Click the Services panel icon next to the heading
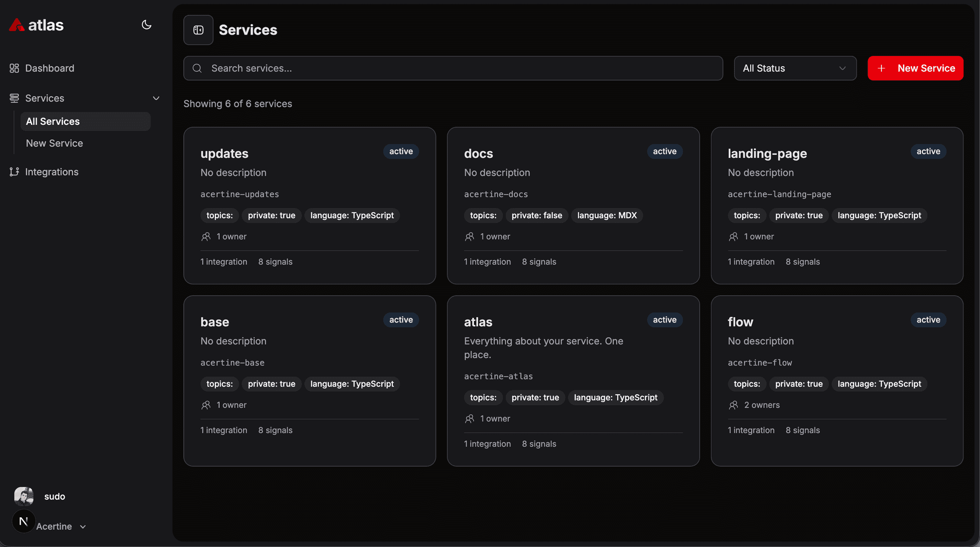 198,30
